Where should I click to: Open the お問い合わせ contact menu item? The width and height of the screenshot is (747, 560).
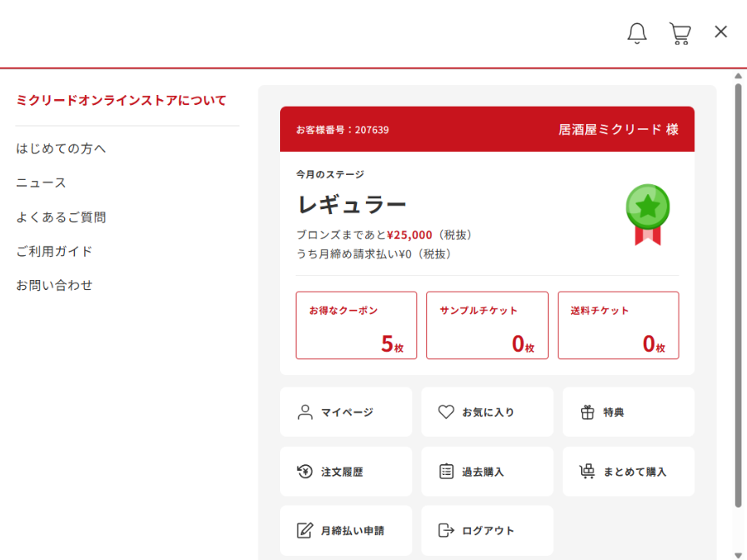click(54, 285)
